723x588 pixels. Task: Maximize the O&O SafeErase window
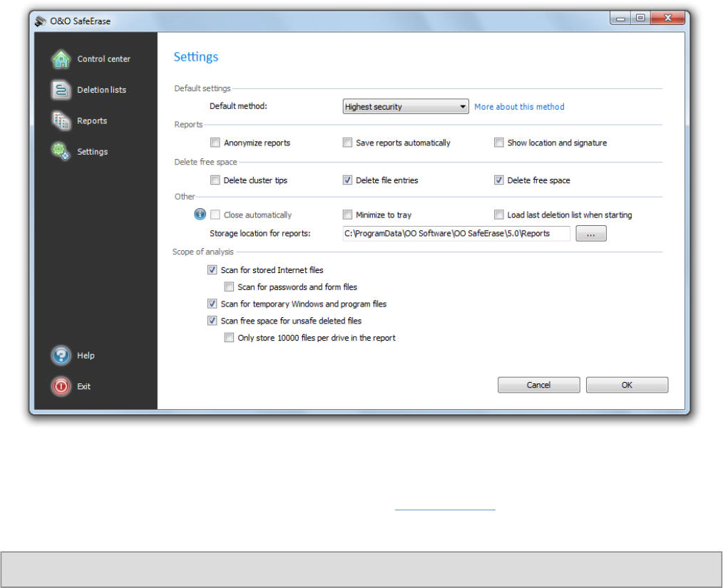640,18
